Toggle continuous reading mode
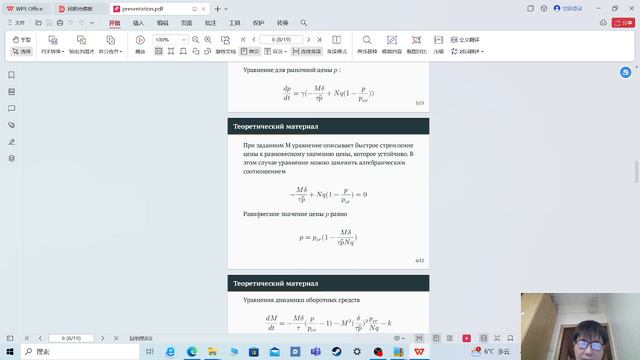Image resolution: width=640 pixels, height=360 pixels. (307, 51)
